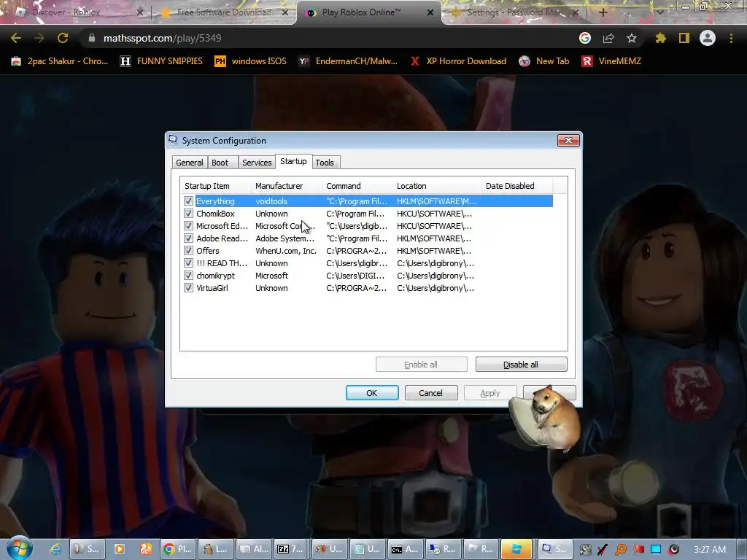Switch to the Tools tab
Screen dimensions: 747x560
[325, 163]
